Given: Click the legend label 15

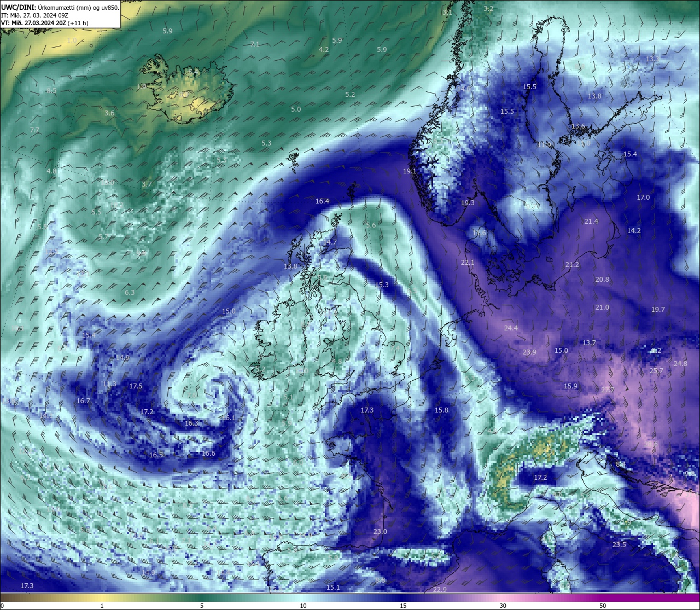Looking at the screenshot, I should pos(402,606).
